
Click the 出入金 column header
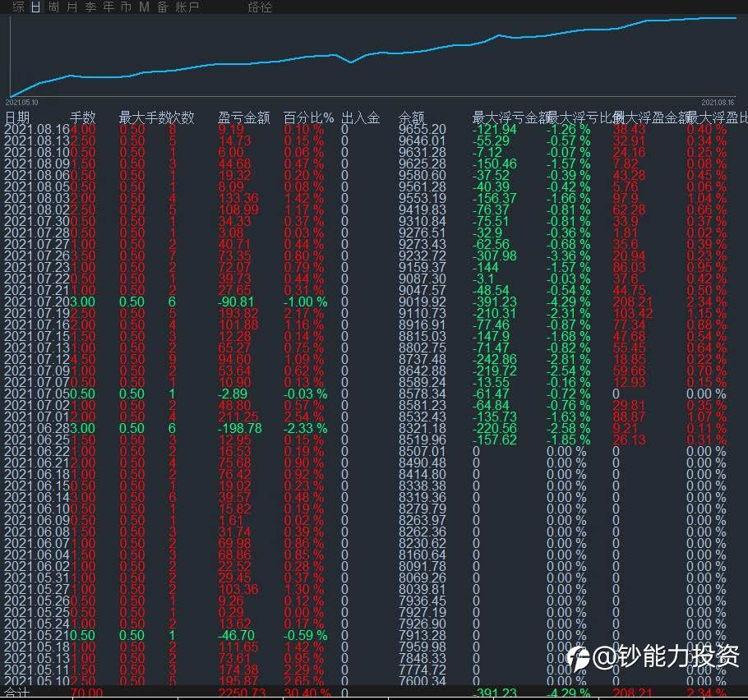(361, 117)
